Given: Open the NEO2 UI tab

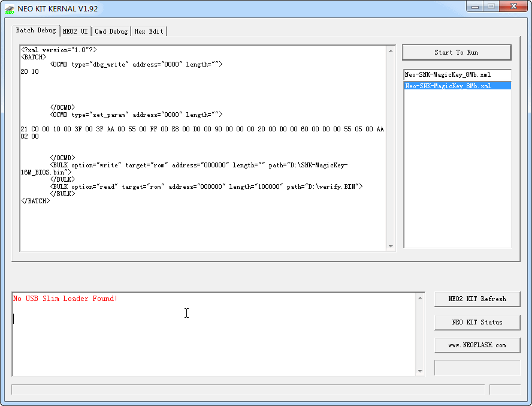Looking at the screenshot, I should pos(75,31).
